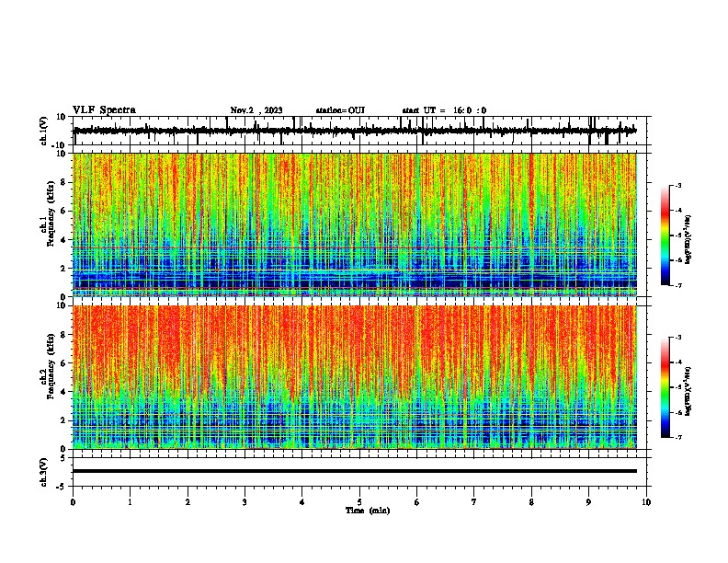Click inside the ch.2 spectrogram panel

coord(355,377)
